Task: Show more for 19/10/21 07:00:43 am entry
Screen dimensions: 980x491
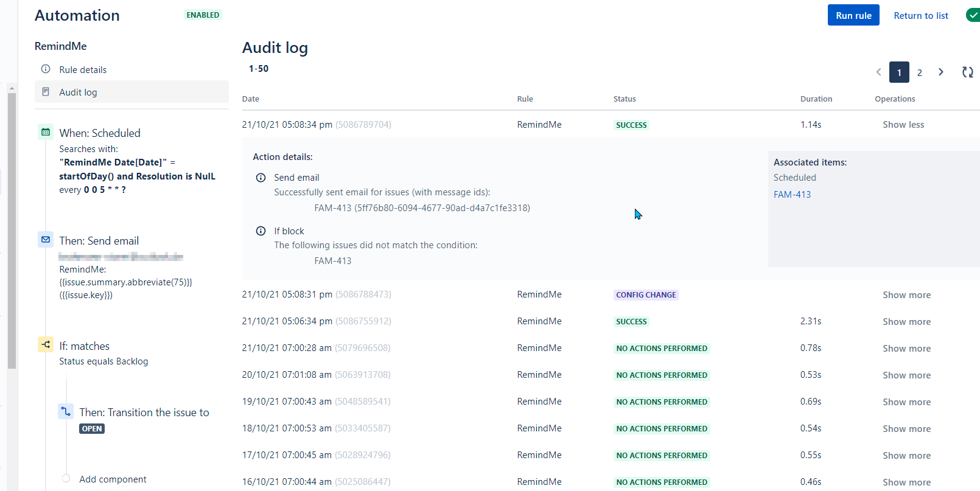Action: pyautogui.click(x=907, y=402)
